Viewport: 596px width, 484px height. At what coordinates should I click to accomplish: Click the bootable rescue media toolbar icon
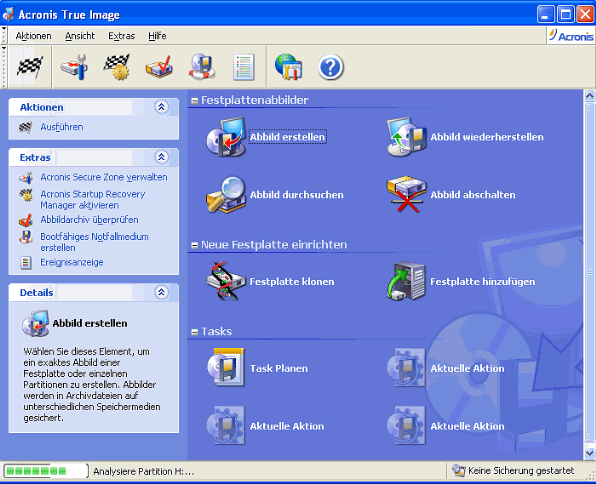pyautogui.click(x=202, y=67)
